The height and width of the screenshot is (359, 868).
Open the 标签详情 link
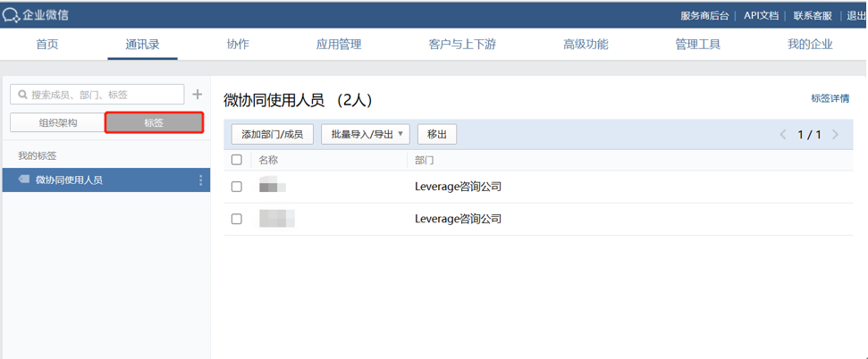[x=830, y=98]
